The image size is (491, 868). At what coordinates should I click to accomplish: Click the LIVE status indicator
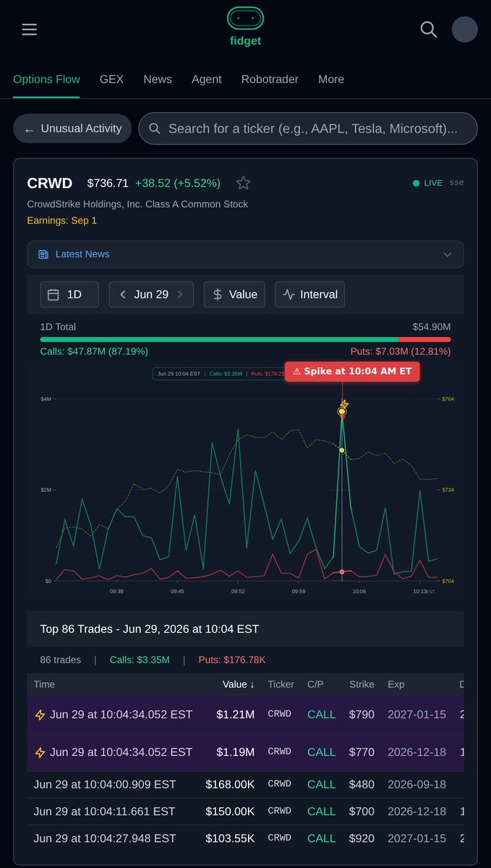(x=427, y=183)
